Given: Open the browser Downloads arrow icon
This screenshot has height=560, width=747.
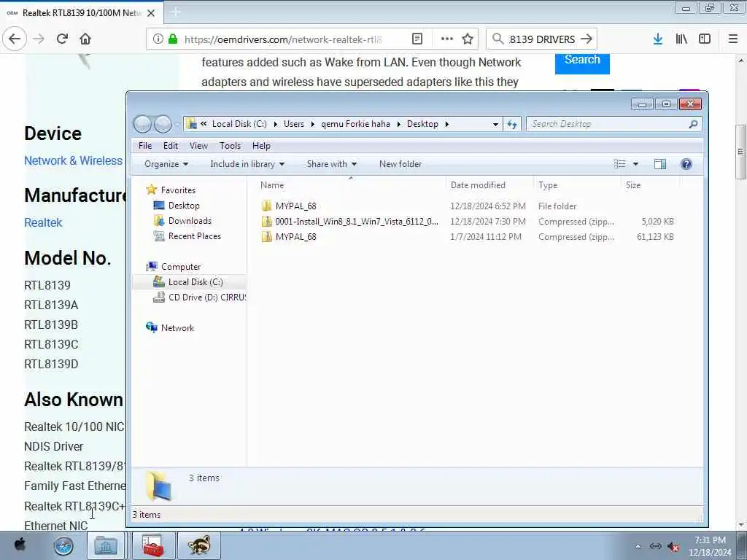Looking at the screenshot, I should click(658, 39).
